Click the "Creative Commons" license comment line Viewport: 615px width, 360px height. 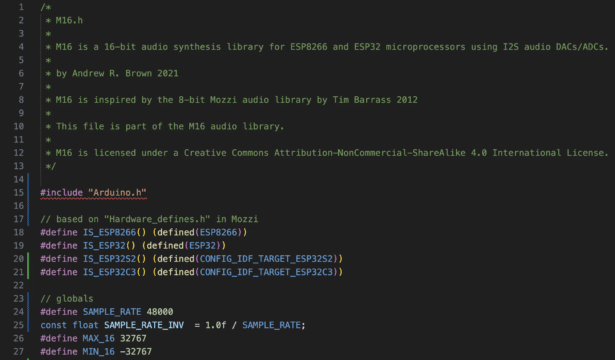tap(327, 153)
